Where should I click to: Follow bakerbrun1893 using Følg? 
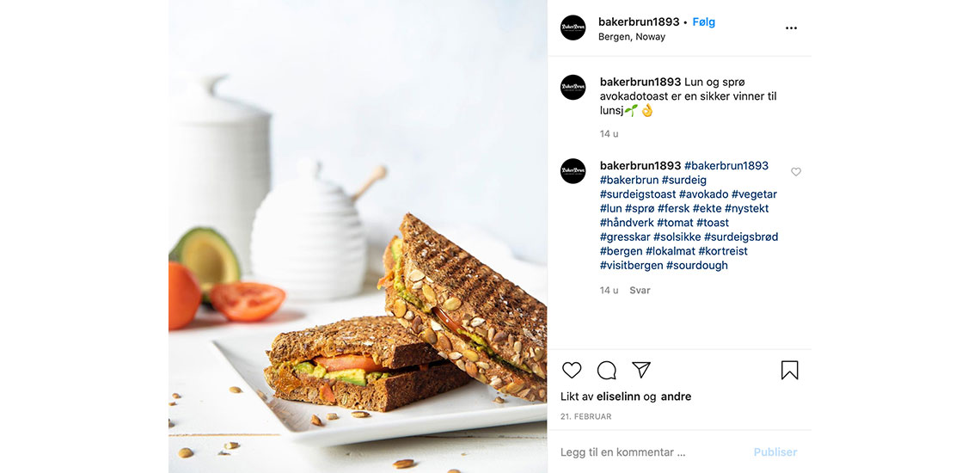coord(704,21)
